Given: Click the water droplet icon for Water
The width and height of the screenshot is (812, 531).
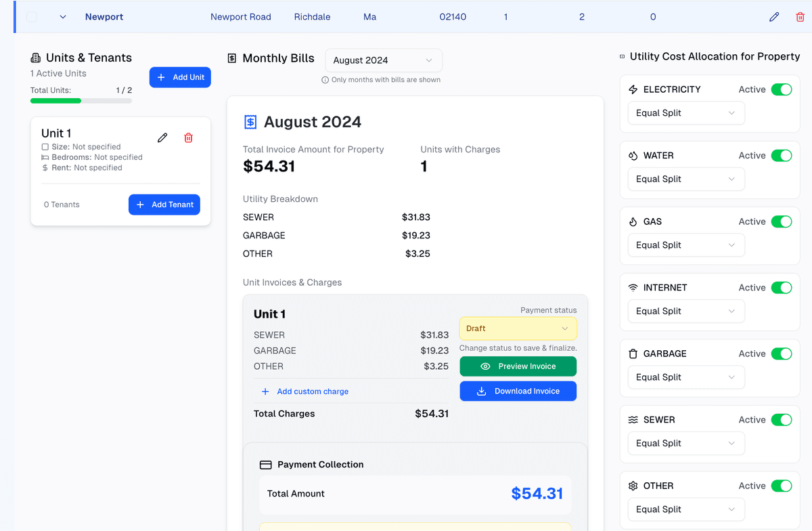Looking at the screenshot, I should pyautogui.click(x=633, y=156).
